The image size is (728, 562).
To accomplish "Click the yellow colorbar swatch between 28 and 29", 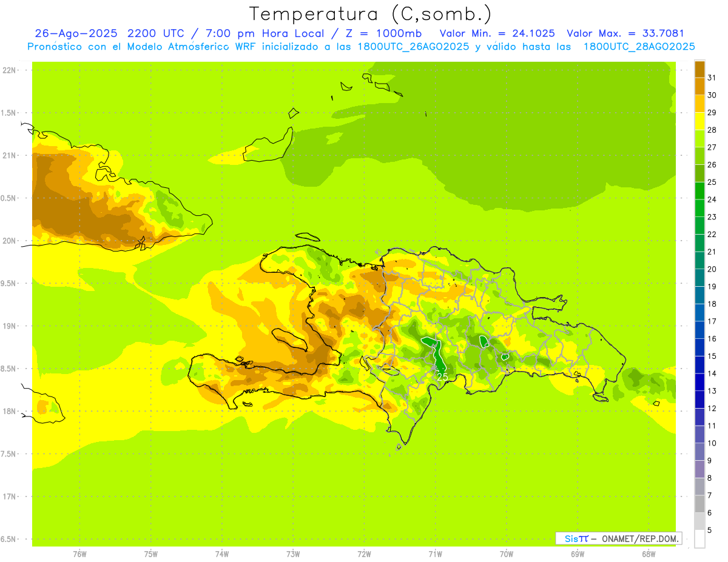I will coord(699,121).
